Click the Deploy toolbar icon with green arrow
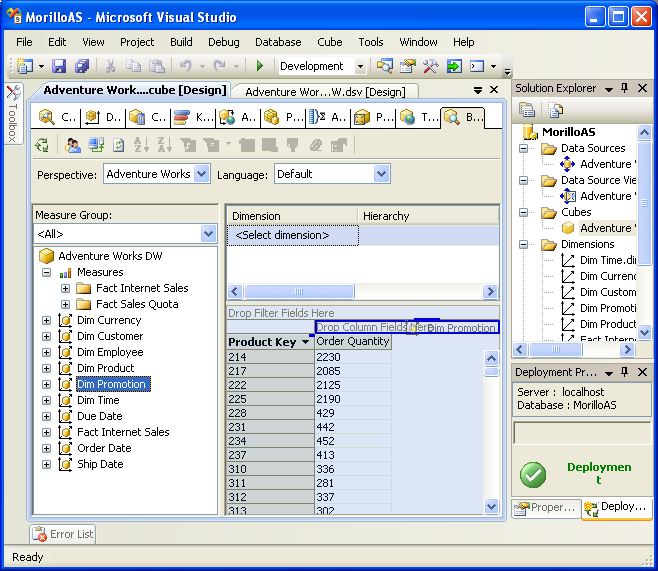Viewport: 658px width, 571px height. point(454,66)
